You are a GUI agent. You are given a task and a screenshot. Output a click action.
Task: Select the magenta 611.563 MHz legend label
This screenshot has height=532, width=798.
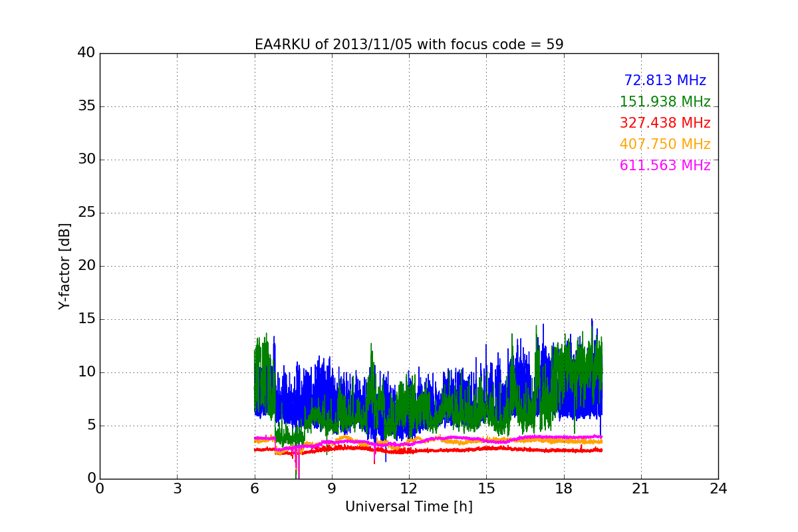[x=665, y=166]
